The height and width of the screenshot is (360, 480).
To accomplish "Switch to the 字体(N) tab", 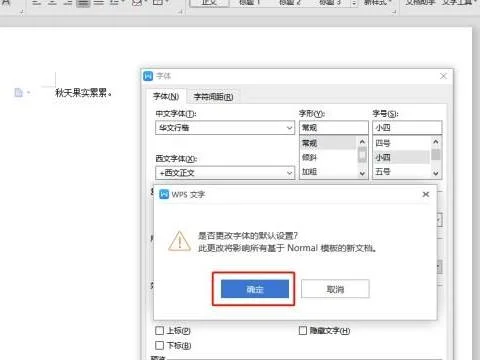I will [x=166, y=97].
